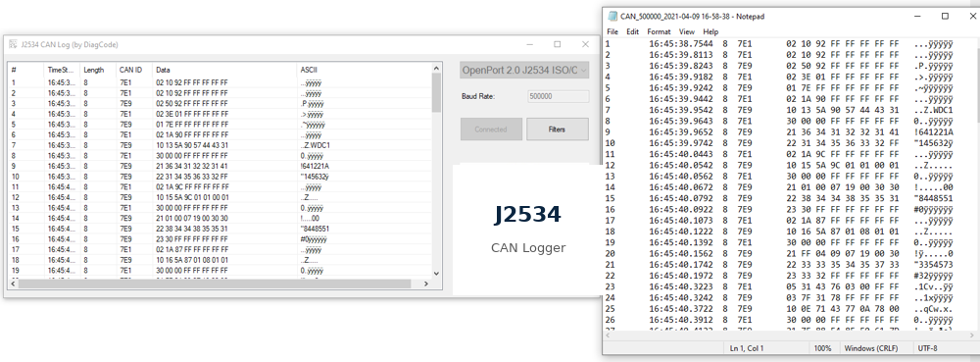Close the J2534 CAN Log window
Image resolution: width=980 pixels, height=362 pixels.
click(586, 44)
